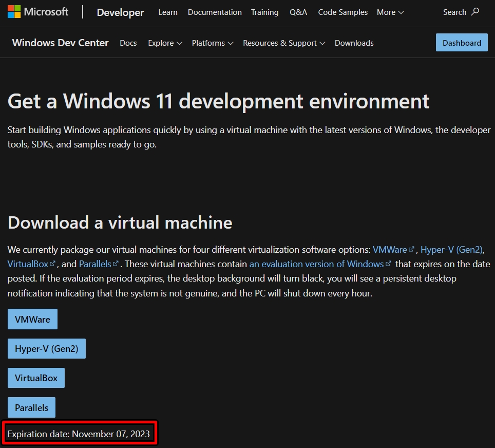Open Documentation in the top navigation
The image size is (495, 448).
(x=215, y=12)
